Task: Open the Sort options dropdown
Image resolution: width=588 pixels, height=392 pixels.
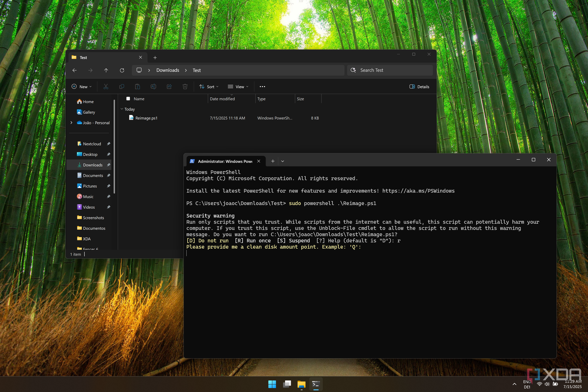Action: coord(209,87)
